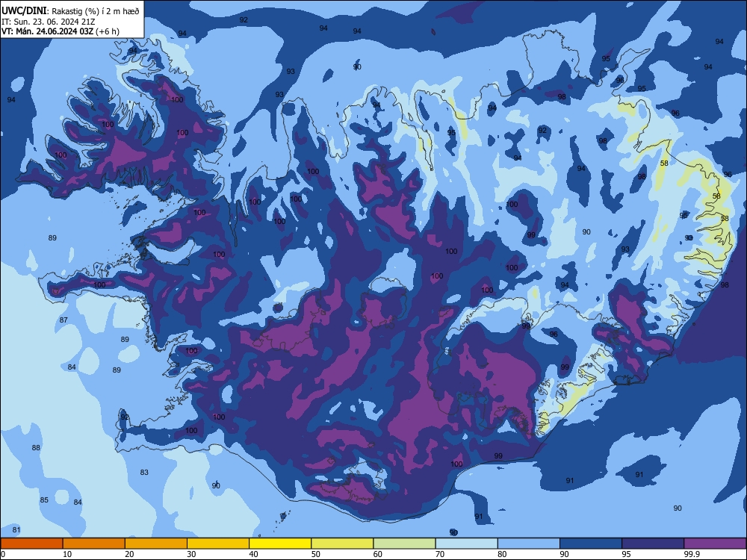The width and height of the screenshot is (747, 560).
Task: Click the legend scale label '80'
Action: pyautogui.click(x=502, y=554)
